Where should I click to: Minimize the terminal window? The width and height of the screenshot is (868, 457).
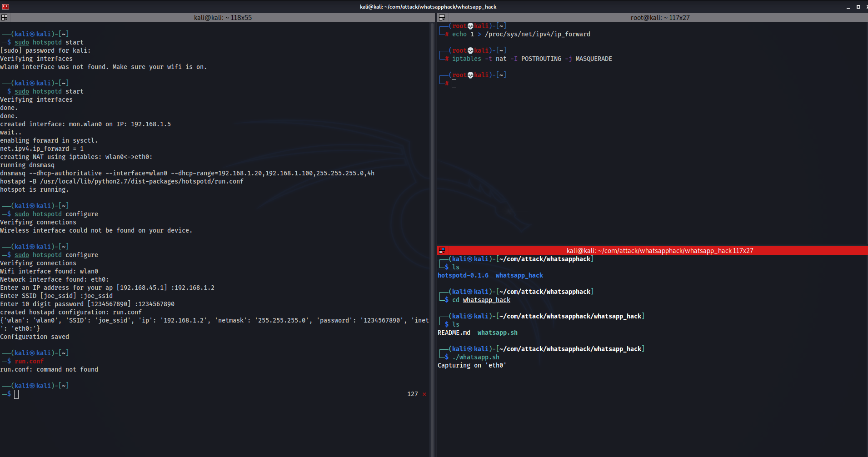point(848,7)
